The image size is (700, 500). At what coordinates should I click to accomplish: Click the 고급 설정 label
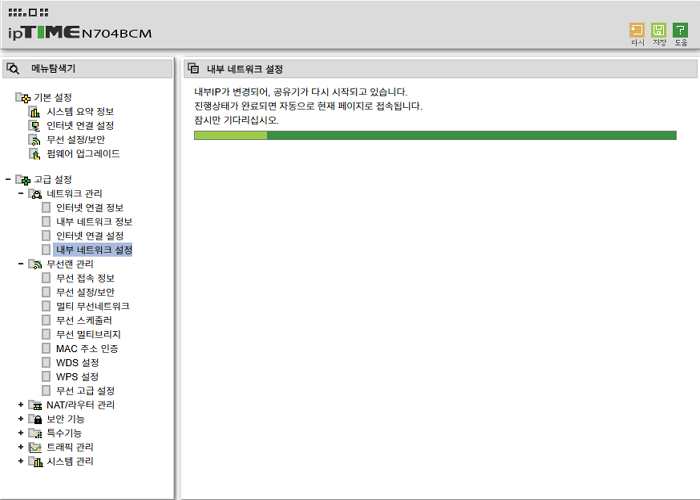53,179
